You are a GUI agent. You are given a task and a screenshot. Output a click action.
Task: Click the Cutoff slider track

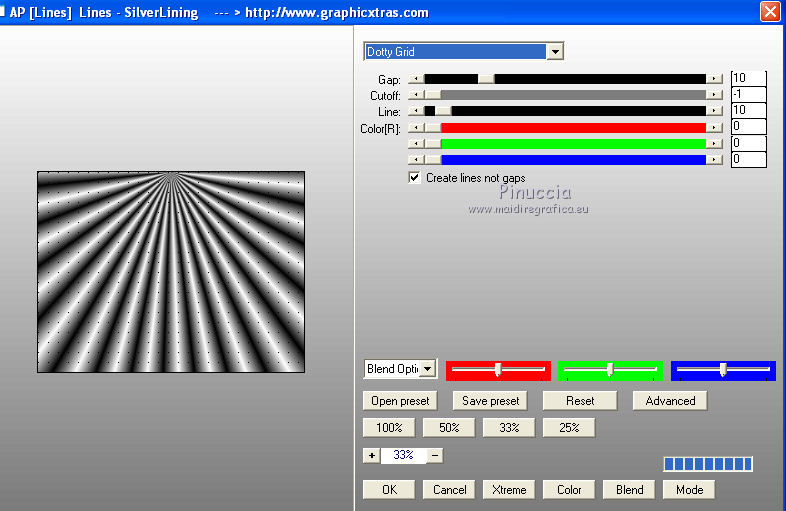coord(565,95)
